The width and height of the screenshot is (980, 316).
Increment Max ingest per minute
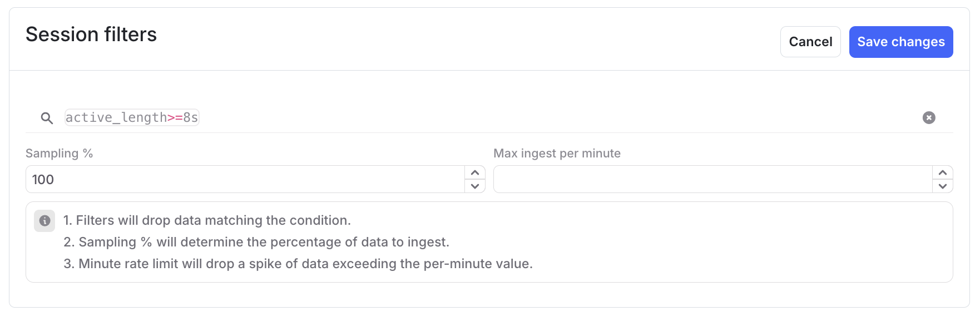click(x=943, y=172)
